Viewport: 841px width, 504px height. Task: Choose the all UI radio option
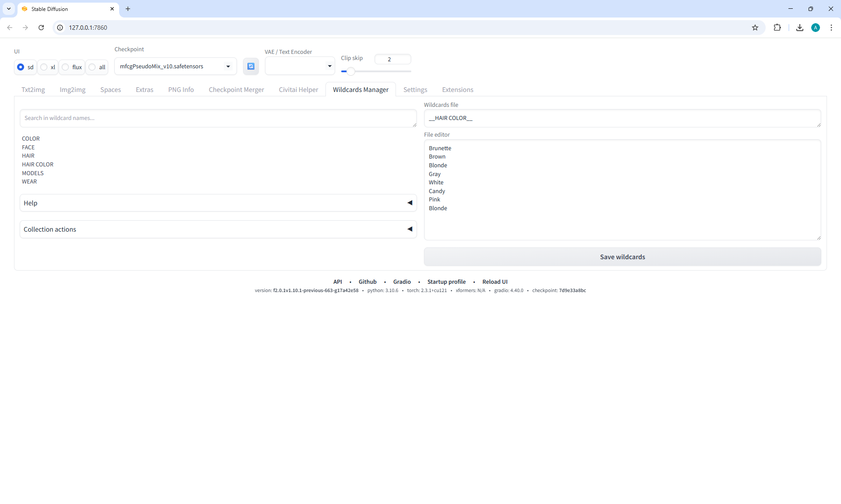[x=92, y=67]
